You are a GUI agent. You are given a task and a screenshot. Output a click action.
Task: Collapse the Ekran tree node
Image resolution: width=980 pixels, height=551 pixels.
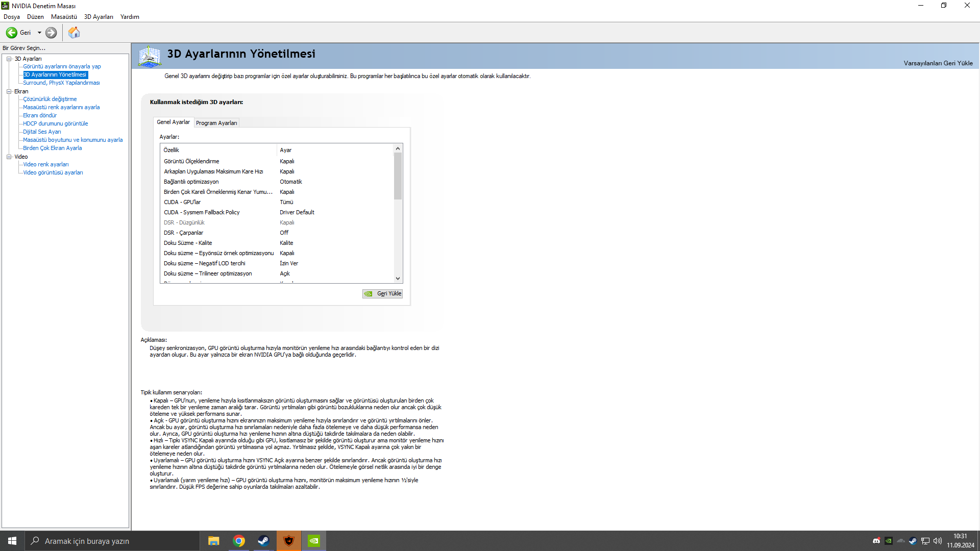9,91
